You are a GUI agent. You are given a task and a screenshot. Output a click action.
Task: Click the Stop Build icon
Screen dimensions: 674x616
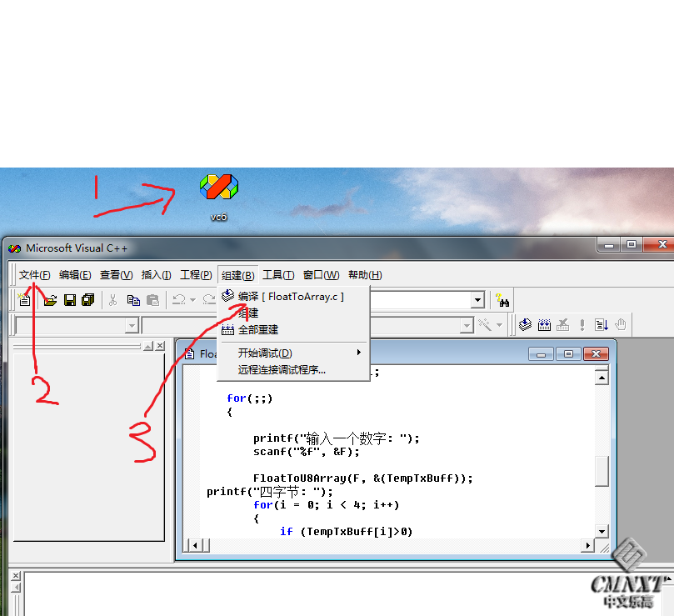tap(562, 324)
